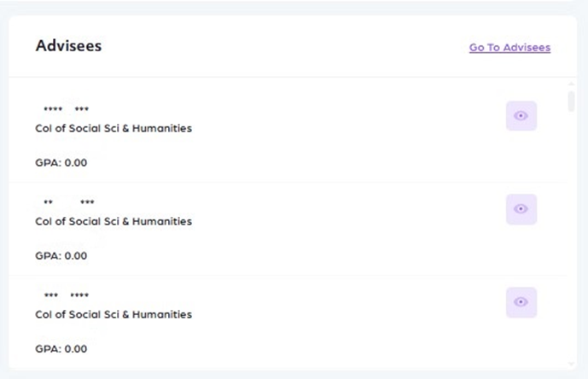Click the Advisees panel heading
Image resolution: width=588 pixels, height=379 pixels.
point(68,46)
